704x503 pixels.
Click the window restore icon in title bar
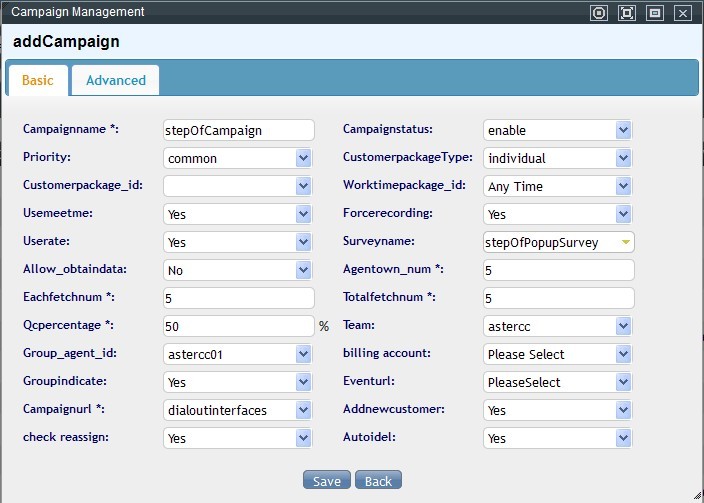655,13
